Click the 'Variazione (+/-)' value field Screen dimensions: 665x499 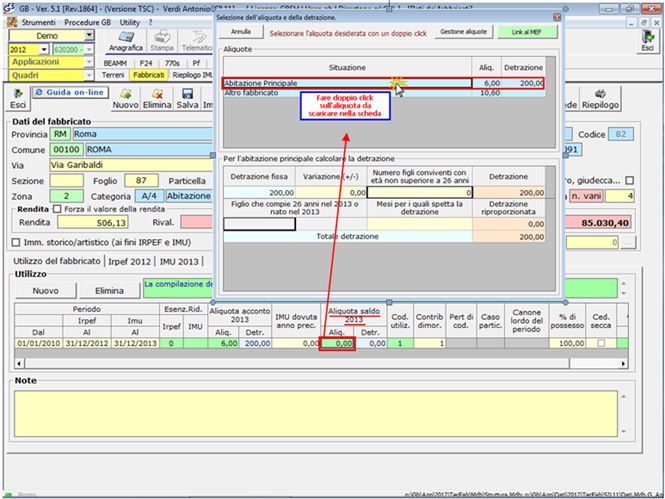(331, 192)
